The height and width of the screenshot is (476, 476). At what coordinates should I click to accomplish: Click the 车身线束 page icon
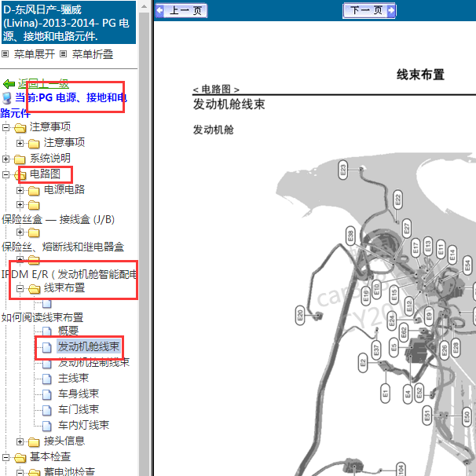[47, 394]
